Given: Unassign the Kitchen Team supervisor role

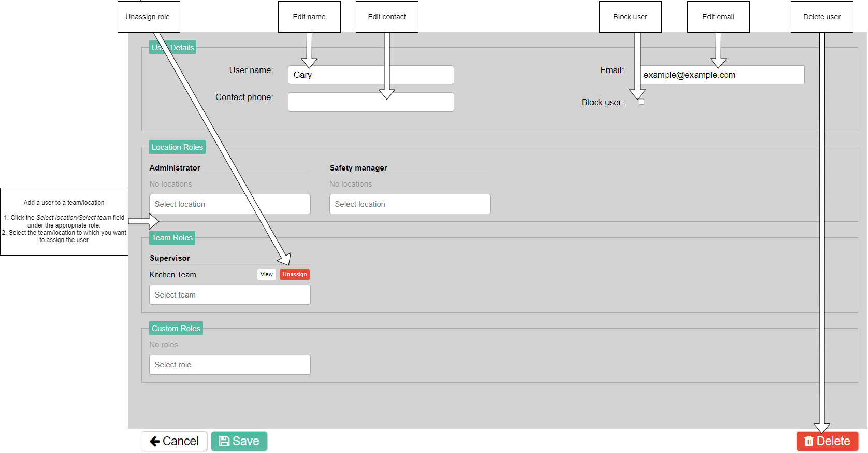Looking at the screenshot, I should [x=294, y=275].
